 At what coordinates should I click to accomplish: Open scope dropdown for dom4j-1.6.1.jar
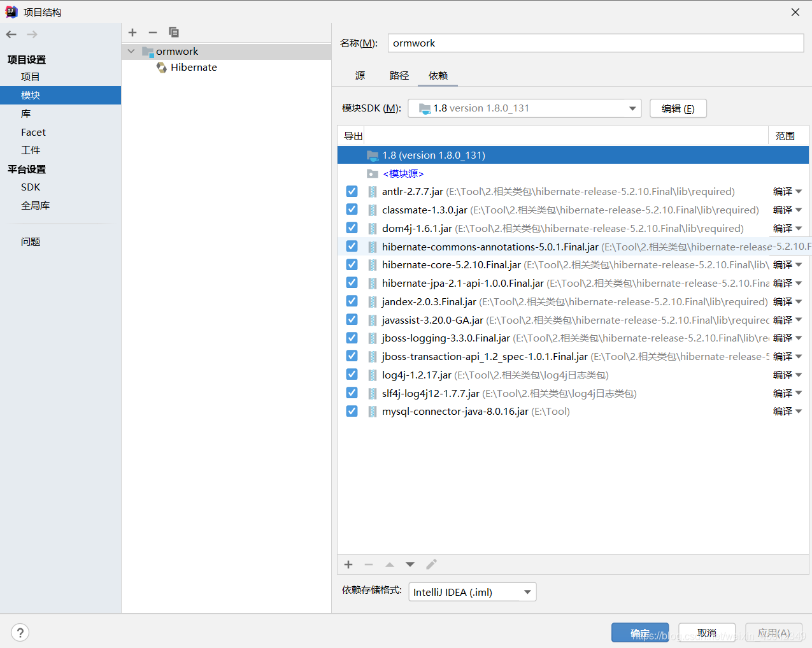click(788, 228)
